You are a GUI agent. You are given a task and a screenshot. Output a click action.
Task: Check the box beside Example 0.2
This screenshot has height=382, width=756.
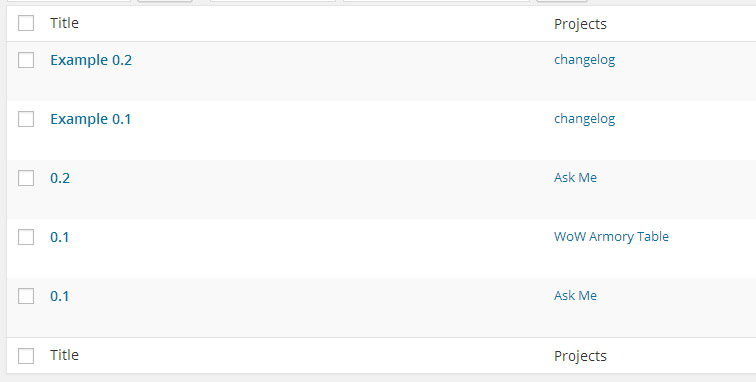[26, 60]
